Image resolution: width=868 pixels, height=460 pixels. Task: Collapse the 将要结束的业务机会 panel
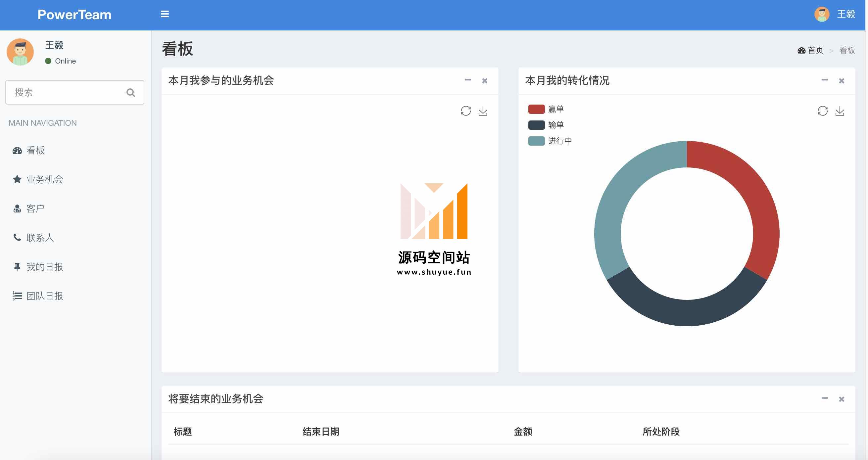coord(825,398)
